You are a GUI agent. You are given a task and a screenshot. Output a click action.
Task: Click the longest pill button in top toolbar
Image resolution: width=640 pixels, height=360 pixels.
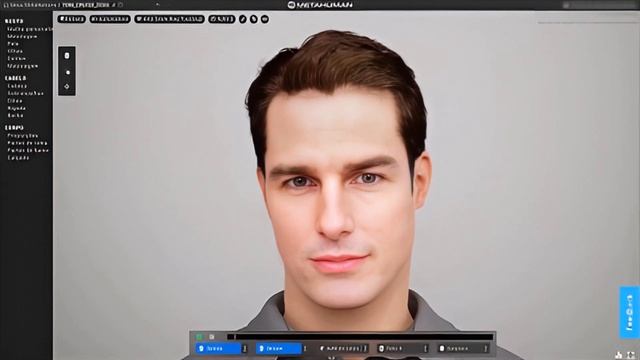pyautogui.click(x=169, y=19)
